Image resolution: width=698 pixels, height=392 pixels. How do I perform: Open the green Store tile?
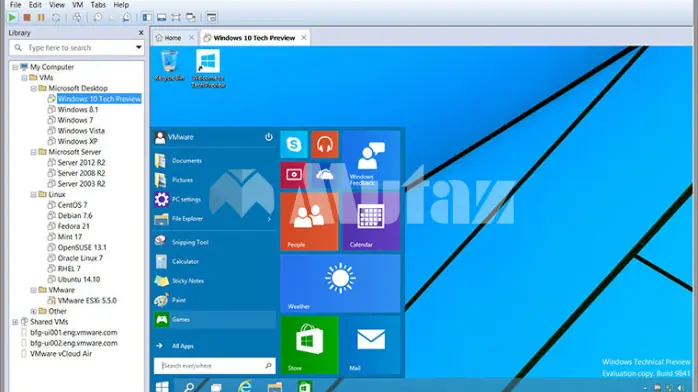(309, 345)
